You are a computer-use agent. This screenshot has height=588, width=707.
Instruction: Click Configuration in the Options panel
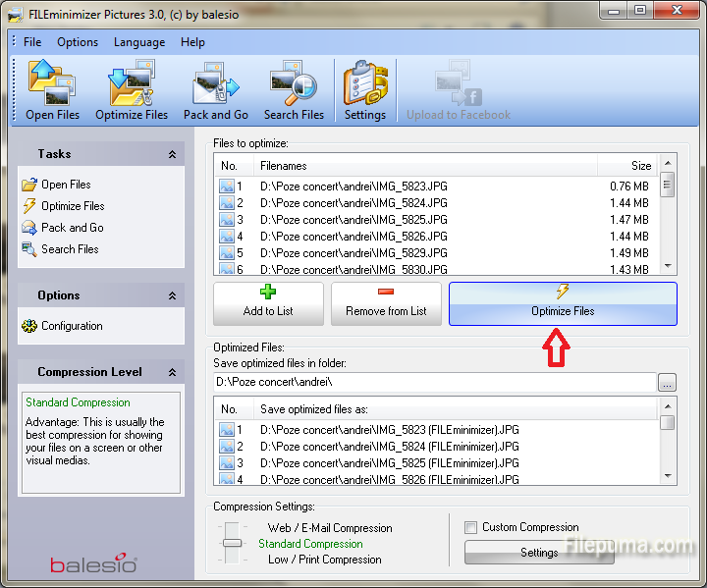72,326
